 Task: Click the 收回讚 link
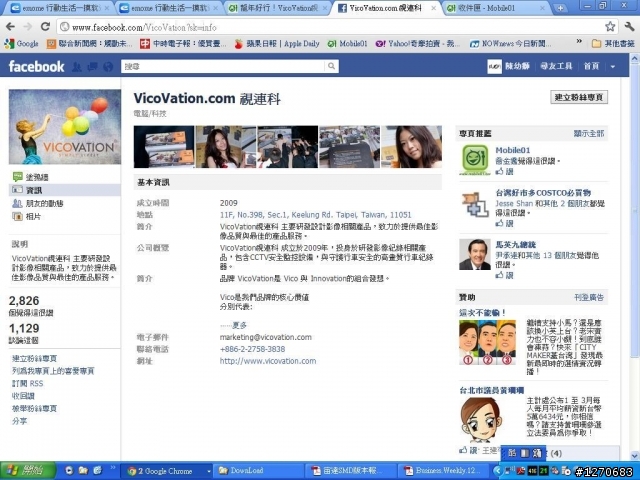click(x=23, y=396)
